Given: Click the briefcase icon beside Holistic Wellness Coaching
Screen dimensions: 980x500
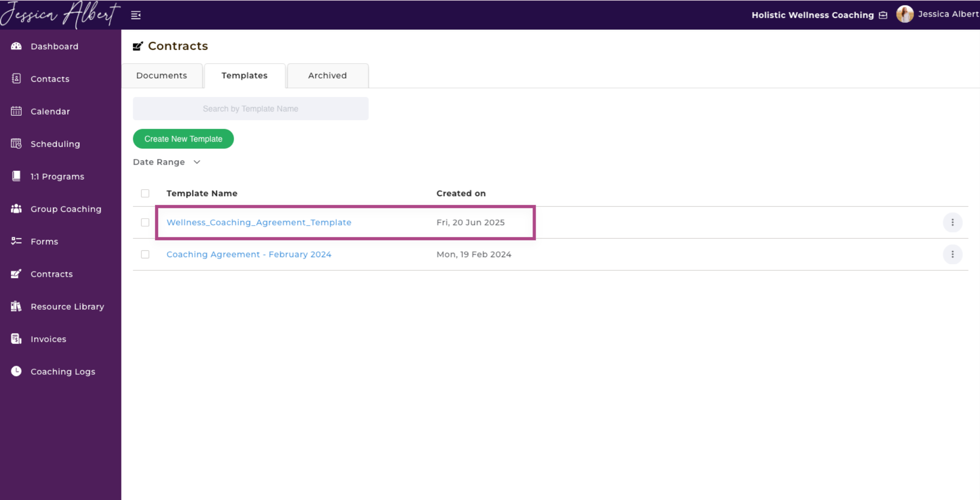Looking at the screenshot, I should pyautogui.click(x=883, y=15).
